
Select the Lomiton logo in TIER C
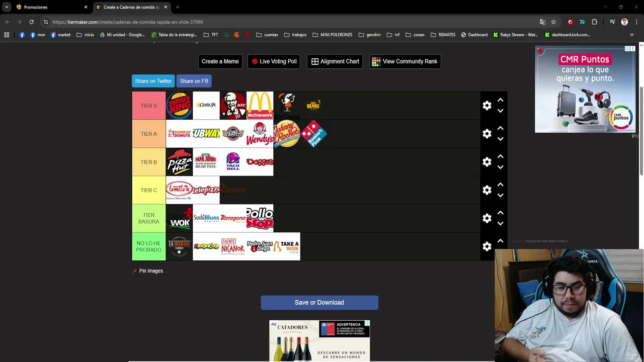tap(179, 190)
